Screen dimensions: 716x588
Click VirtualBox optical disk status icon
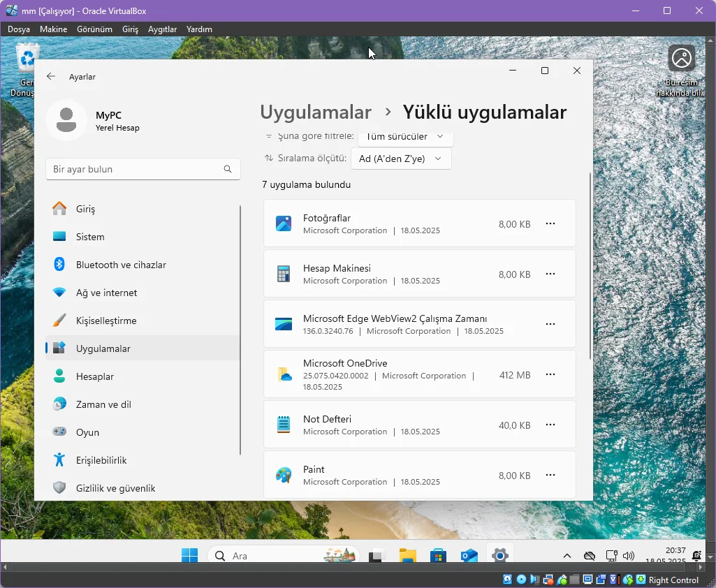(x=521, y=580)
